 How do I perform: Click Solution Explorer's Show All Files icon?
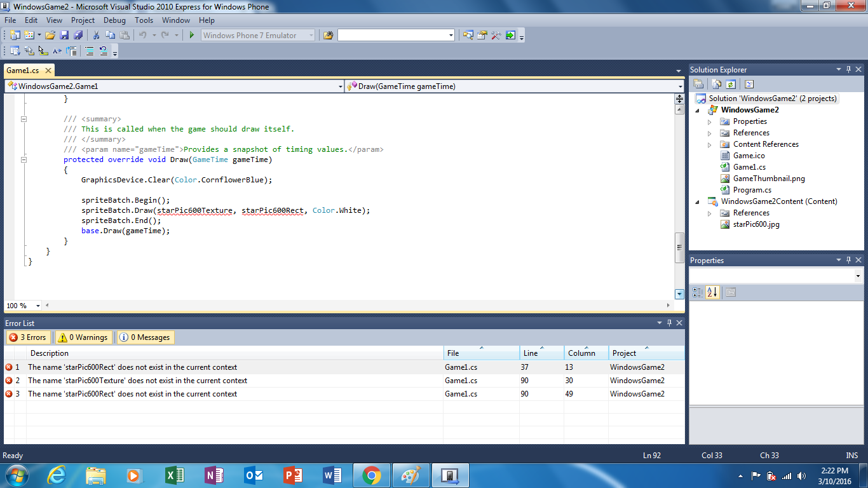[x=716, y=84]
